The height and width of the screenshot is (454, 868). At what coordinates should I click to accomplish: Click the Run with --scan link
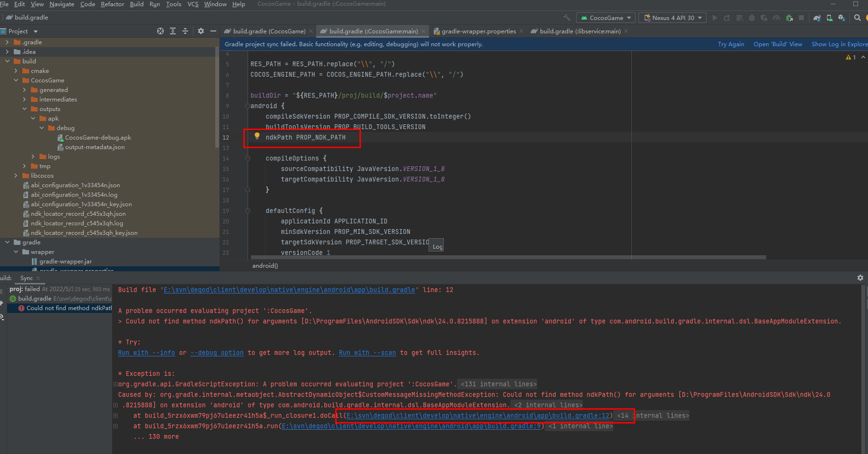[367, 353]
